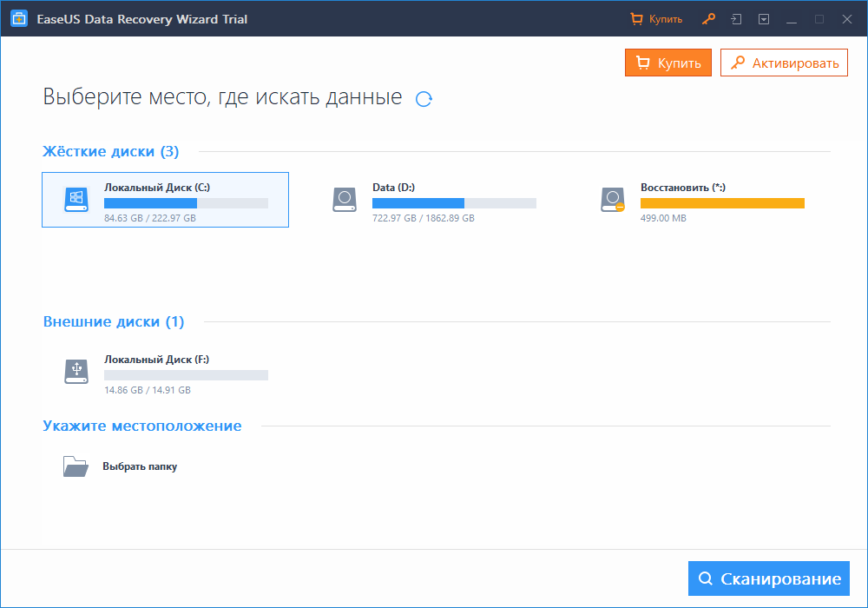Click the usage bar of Локальный Диск (F:)

[186, 375]
